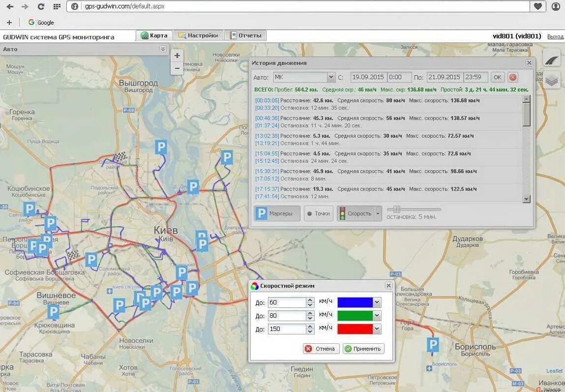The image size is (565, 392).
Task: Click the Отмена cancel button
Action: 321,348
